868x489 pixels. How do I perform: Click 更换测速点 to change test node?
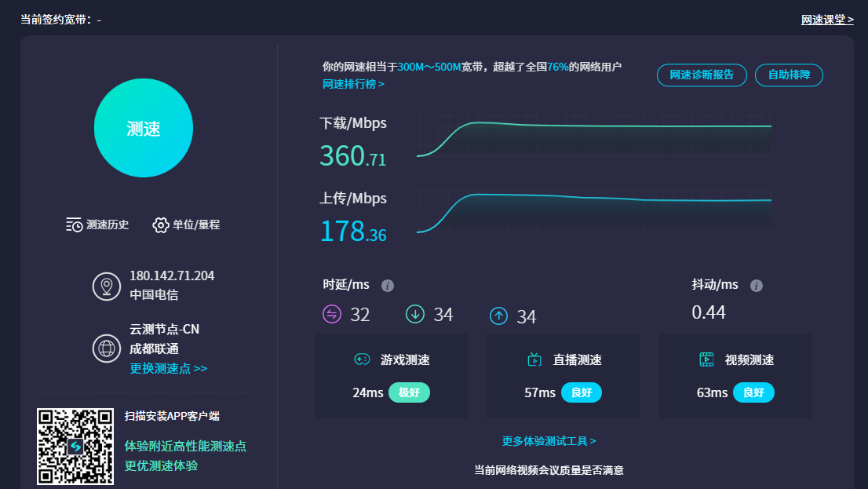coord(162,367)
